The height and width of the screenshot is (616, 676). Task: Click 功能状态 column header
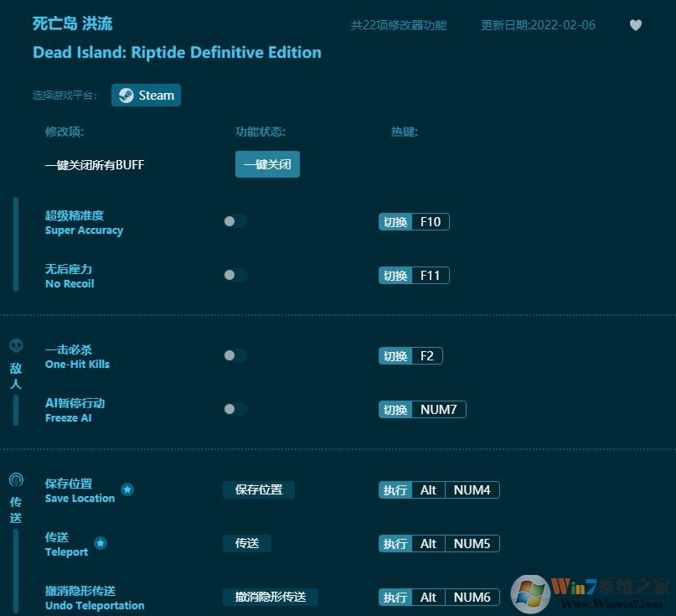pyautogui.click(x=260, y=132)
